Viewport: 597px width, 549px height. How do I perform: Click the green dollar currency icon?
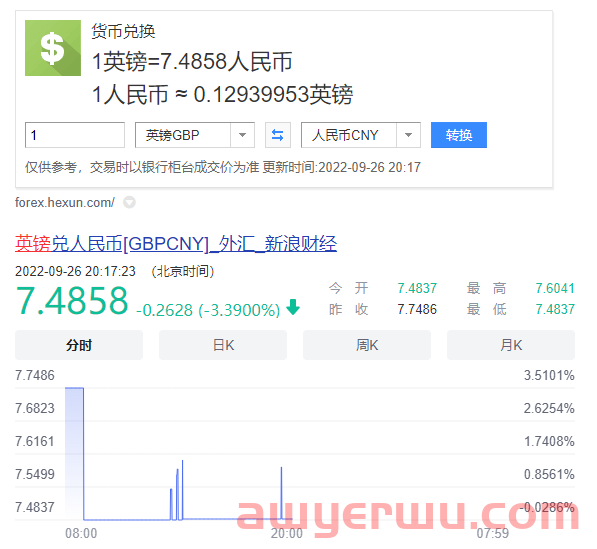pyautogui.click(x=53, y=48)
